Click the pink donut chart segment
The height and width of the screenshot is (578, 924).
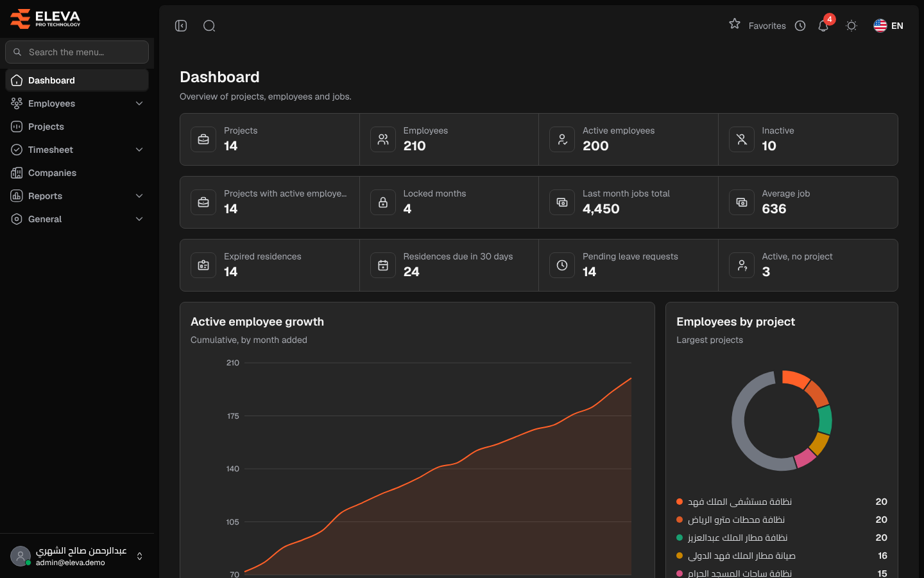[805, 458]
